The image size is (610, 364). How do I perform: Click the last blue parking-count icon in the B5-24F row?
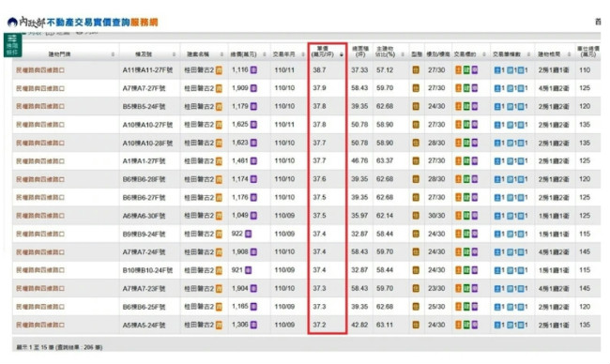pos(521,107)
